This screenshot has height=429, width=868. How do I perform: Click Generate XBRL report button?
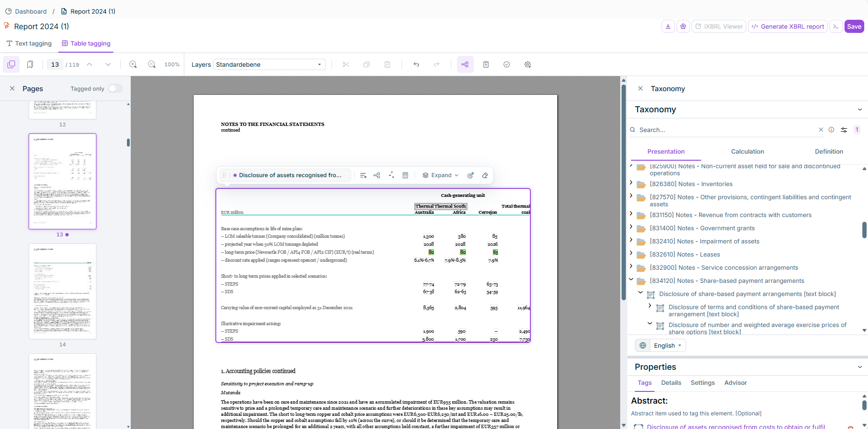788,26
